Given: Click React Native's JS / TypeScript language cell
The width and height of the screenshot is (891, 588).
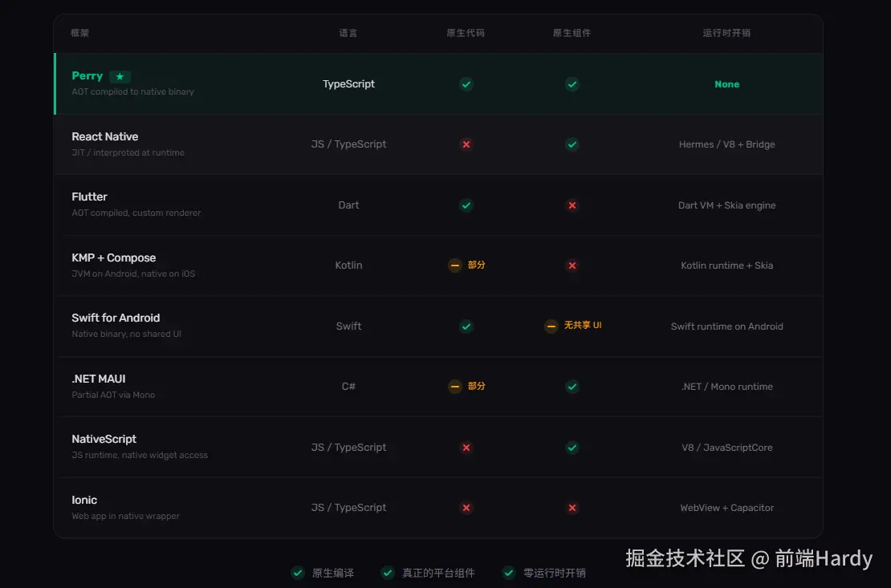Looking at the screenshot, I should (348, 144).
